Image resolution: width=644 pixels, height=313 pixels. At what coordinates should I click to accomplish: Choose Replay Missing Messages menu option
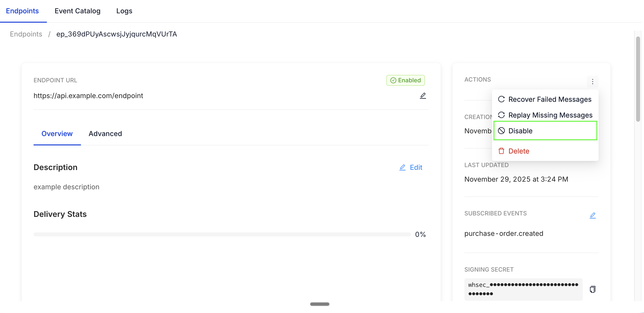(x=550, y=115)
